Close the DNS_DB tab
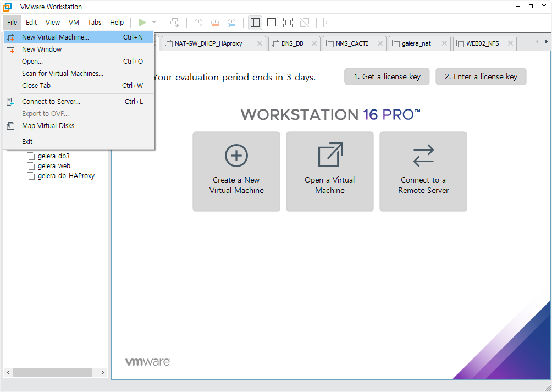 pos(314,43)
